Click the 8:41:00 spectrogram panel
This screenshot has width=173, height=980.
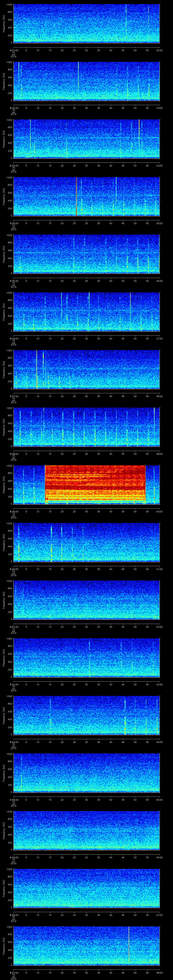(86, 600)
